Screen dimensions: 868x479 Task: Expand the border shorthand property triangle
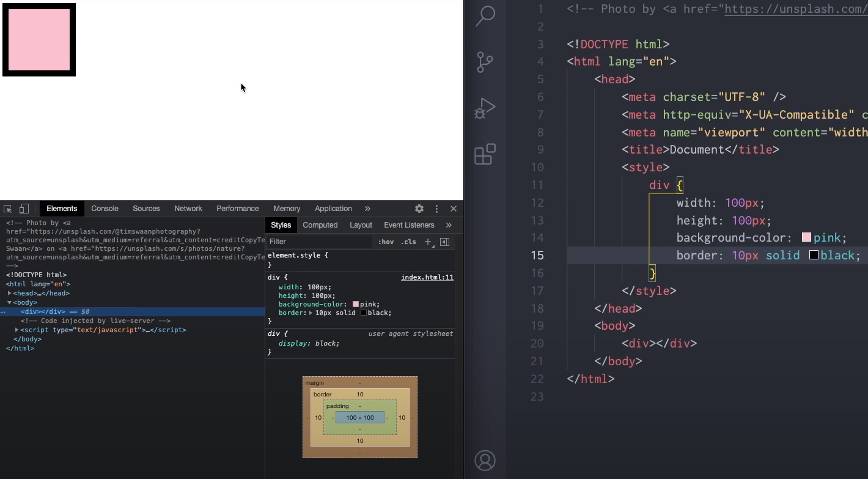pos(311,313)
